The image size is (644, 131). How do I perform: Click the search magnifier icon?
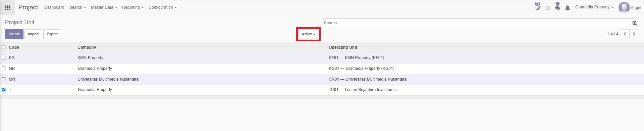click(635, 23)
